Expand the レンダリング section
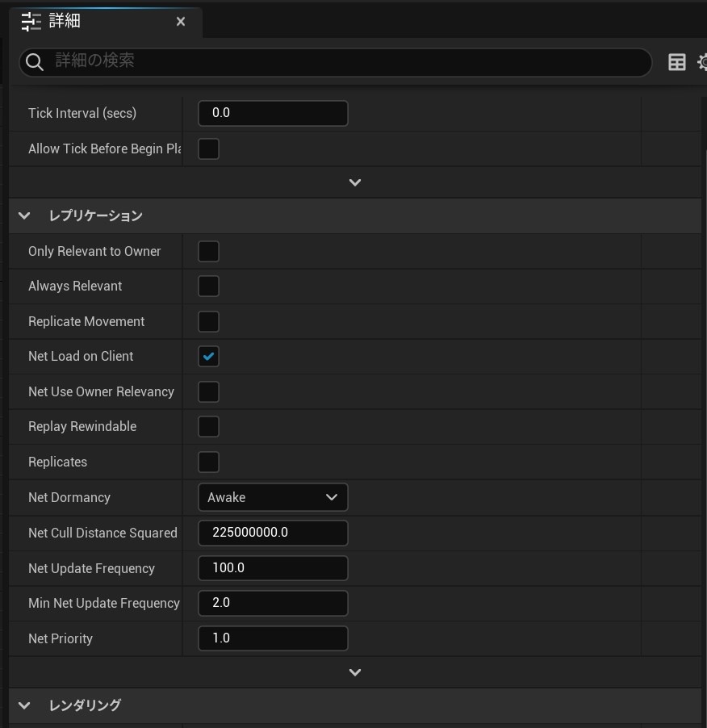Image resolution: width=707 pixels, height=728 pixels. (23, 705)
